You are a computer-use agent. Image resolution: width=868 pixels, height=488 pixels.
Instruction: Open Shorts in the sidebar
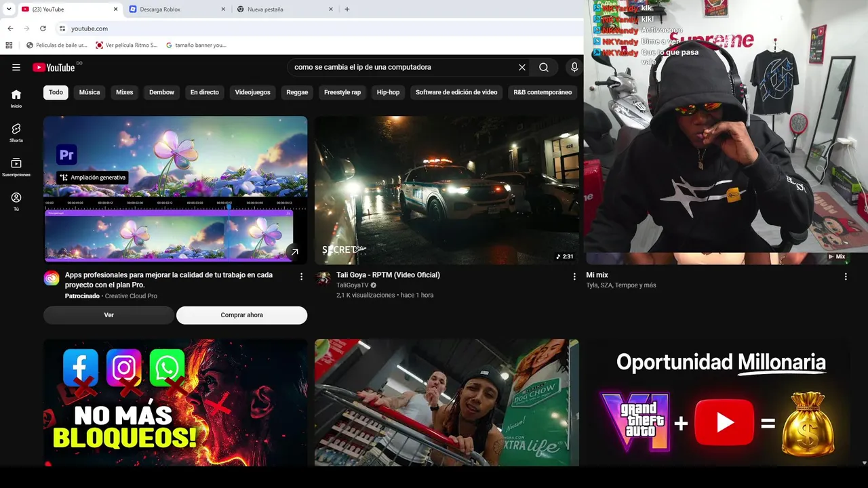click(16, 133)
